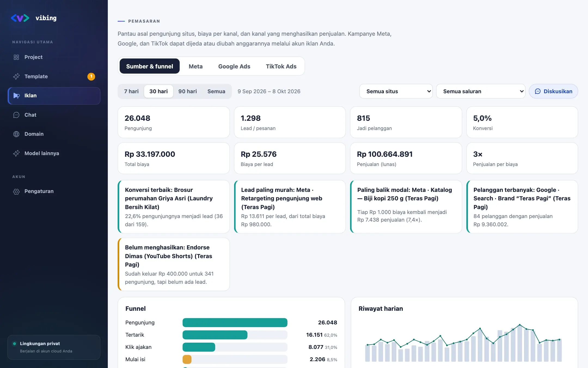
Task: Open the TikTok Ads tab
Action: (x=281, y=66)
